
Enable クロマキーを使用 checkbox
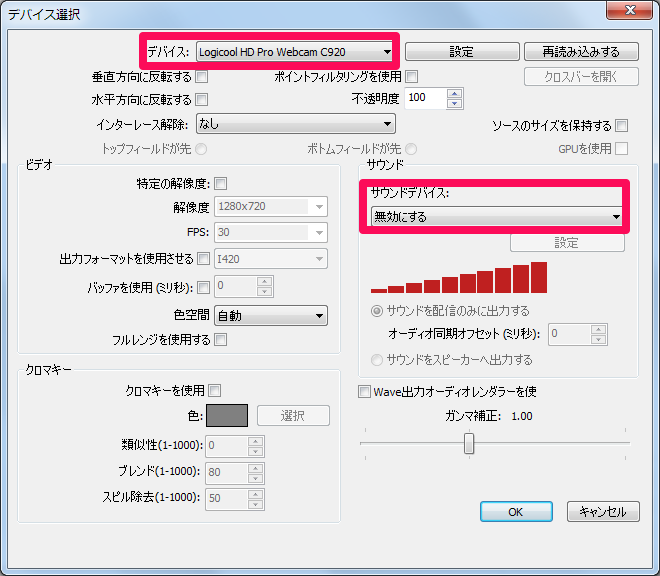tap(215, 391)
